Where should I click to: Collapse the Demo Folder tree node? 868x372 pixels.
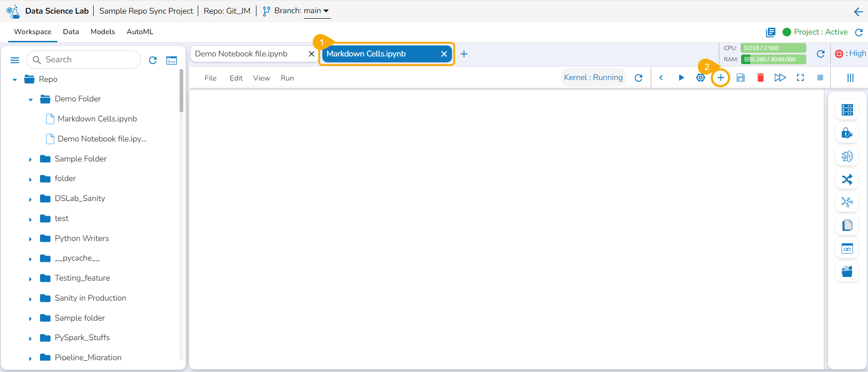(x=30, y=99)
